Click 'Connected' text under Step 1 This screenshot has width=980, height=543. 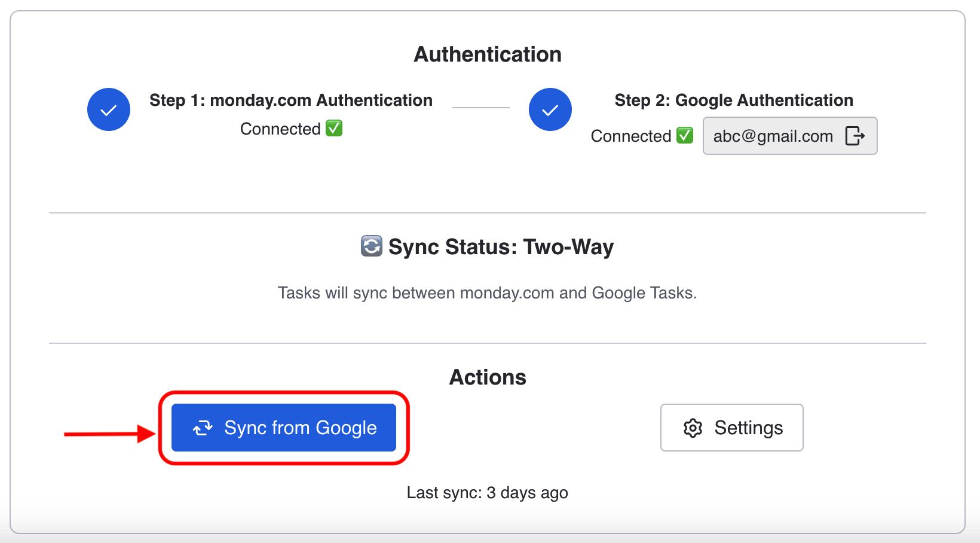[x=280, y=129]
